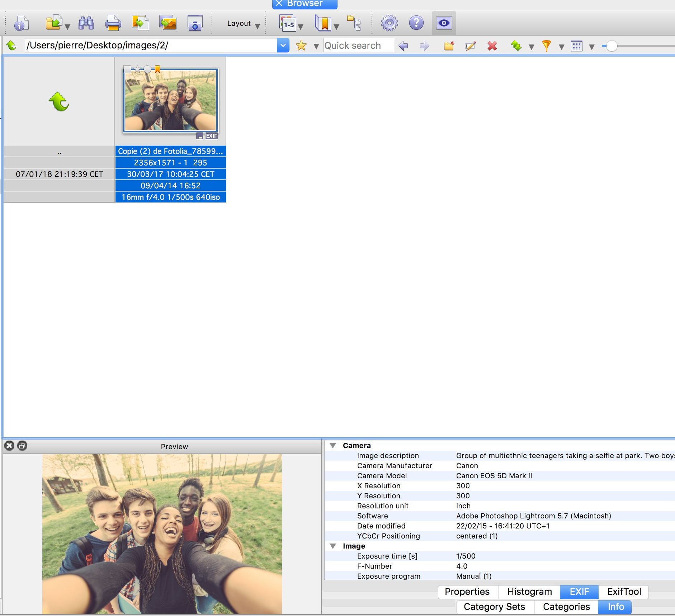Switch to the ExifTool tab
This screenshot has height=616, width=675.
pos(624,592)
